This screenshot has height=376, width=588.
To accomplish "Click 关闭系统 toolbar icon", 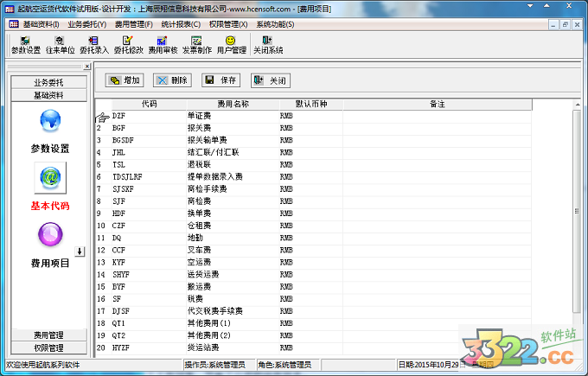I will pos(268,45).
